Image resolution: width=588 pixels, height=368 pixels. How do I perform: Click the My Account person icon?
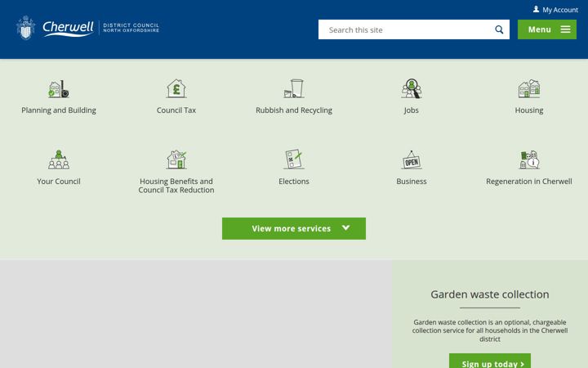click(x=536, y=9)
